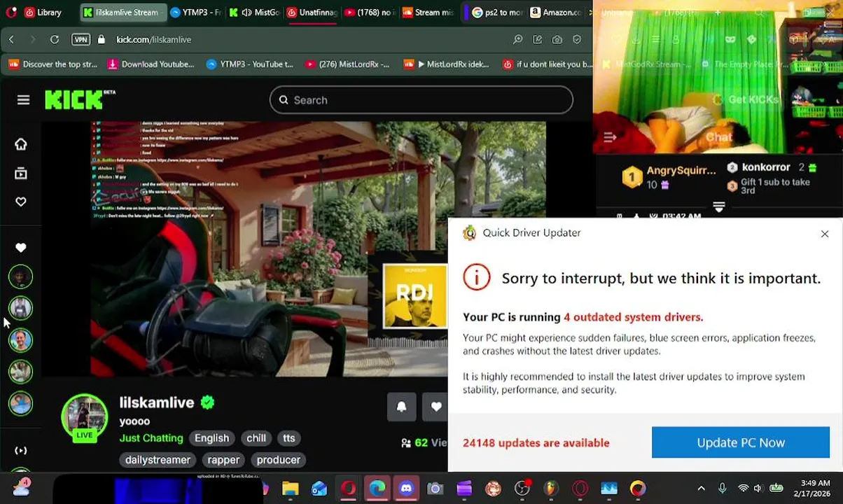Open the first followed channel avatar in sidebar
Image resolution: width=843 pixels, height=504 pixels.
click(21, 277)
